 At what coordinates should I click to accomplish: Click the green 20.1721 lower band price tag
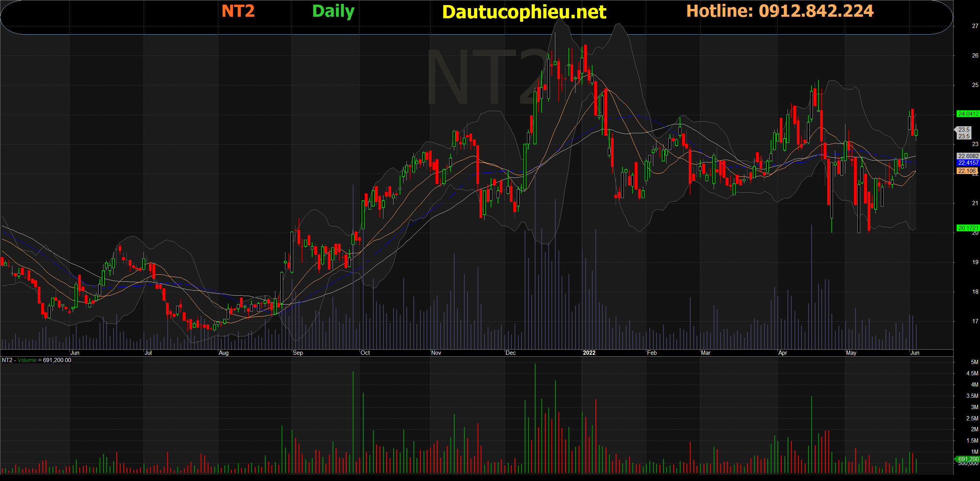click(968, 228)
